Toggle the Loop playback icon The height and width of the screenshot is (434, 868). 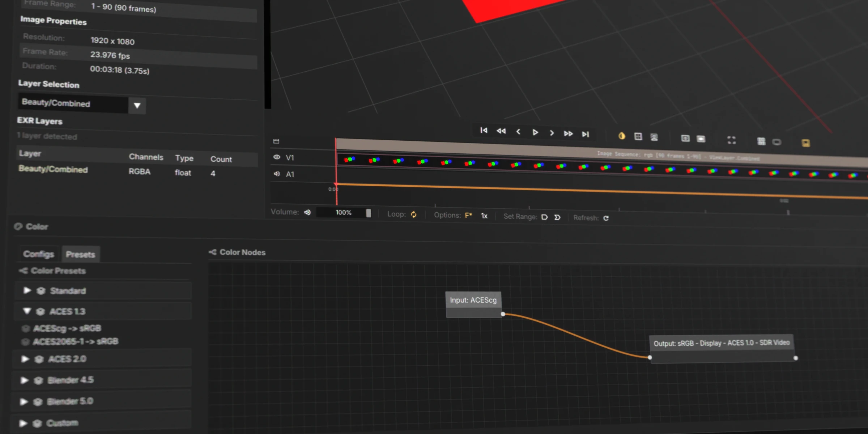pyautogui.click(x=413, y=214)
